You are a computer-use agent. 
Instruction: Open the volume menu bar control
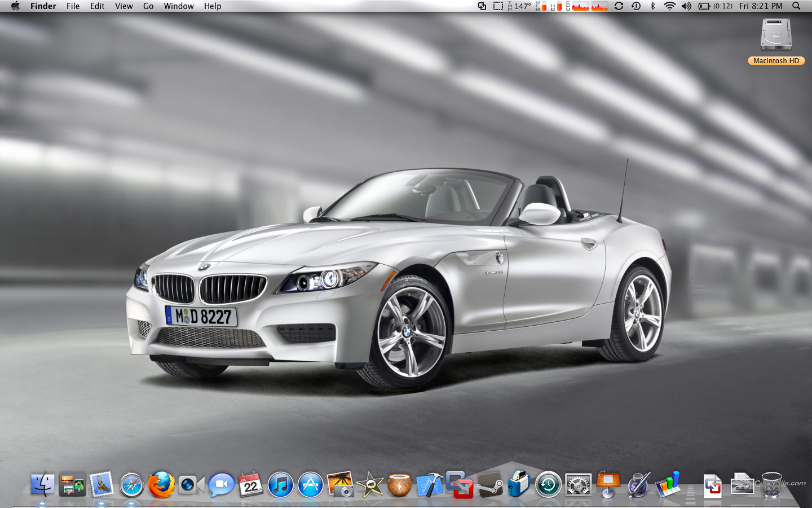(686, 6)
